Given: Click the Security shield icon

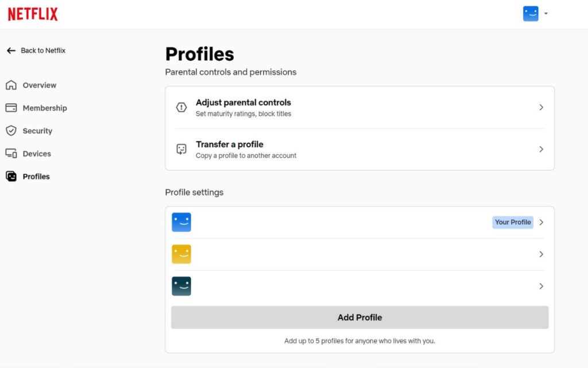Looking at the screenshot, I should point(11,131).
